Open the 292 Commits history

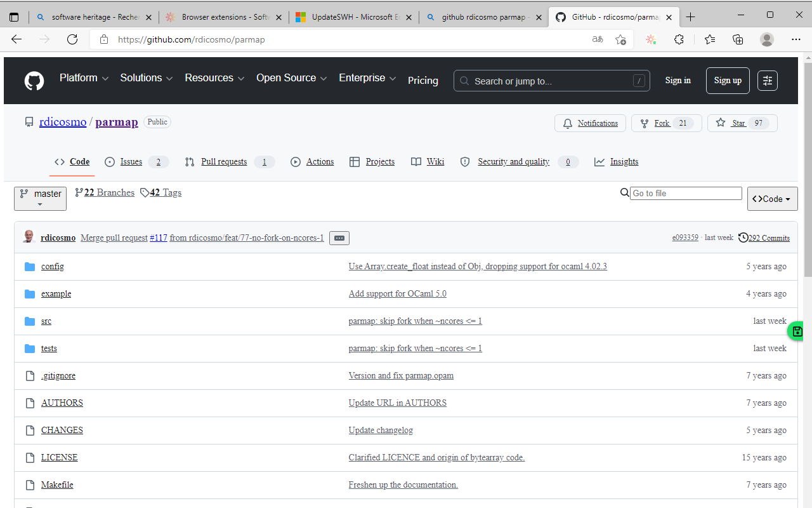click(764, 238)
